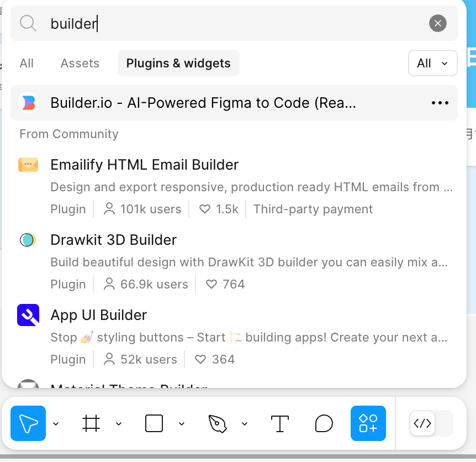Expand the Move tool options chevron

point(56,424)
